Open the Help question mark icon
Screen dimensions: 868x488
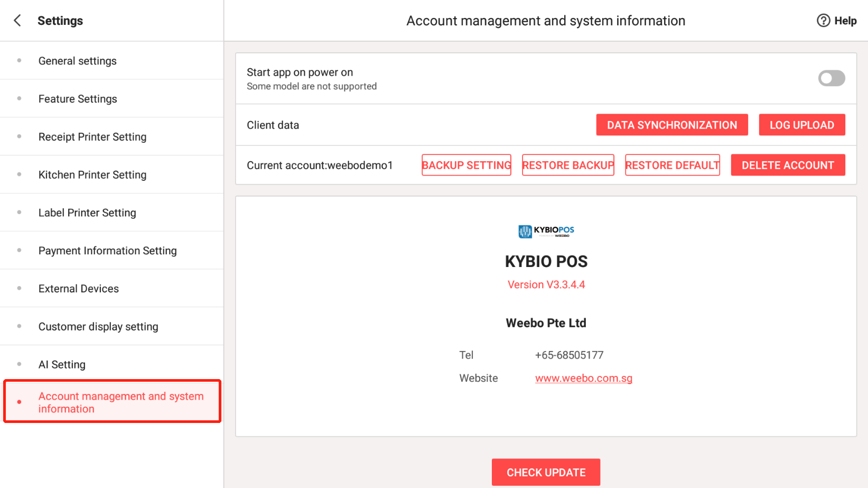823,21
